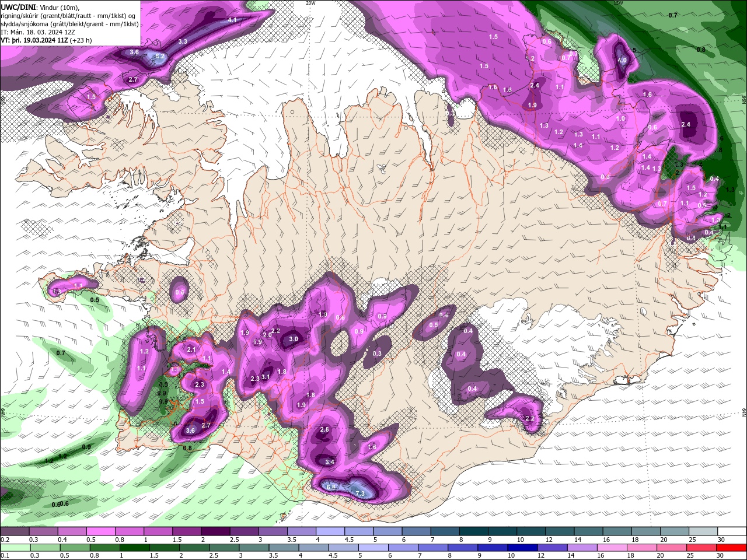
Task: Click the valid time 'VT: Þri. 19.03.2024 11Z (+23 h)'
Action: (x=46, y=40)
